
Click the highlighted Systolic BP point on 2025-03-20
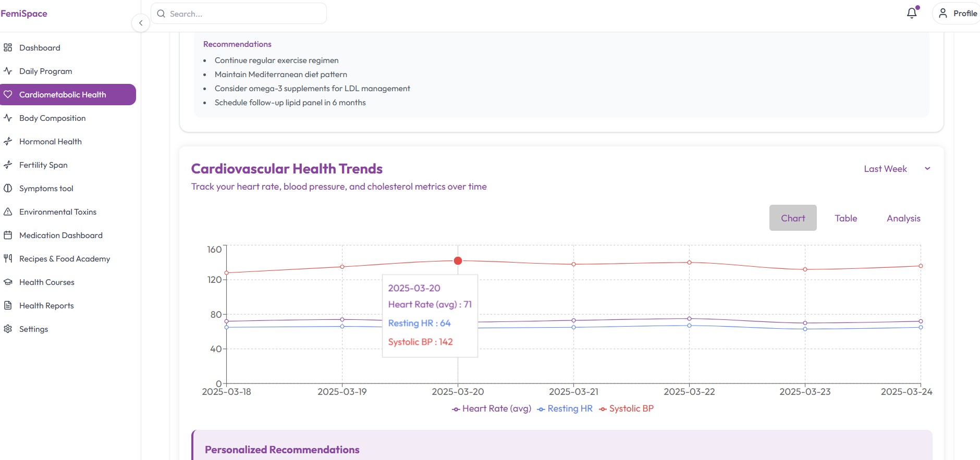point(458,260)
